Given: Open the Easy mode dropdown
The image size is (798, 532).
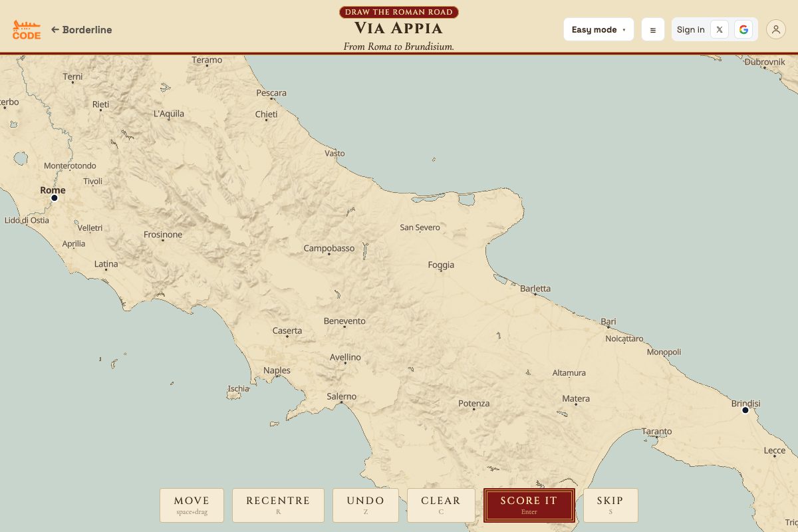Looking at the screenshot, I should (598, 29).
